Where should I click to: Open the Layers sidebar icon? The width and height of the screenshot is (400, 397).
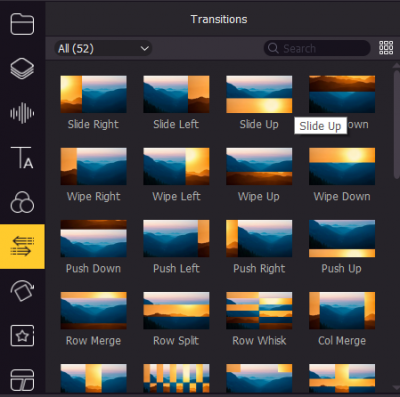coord(22,69)
